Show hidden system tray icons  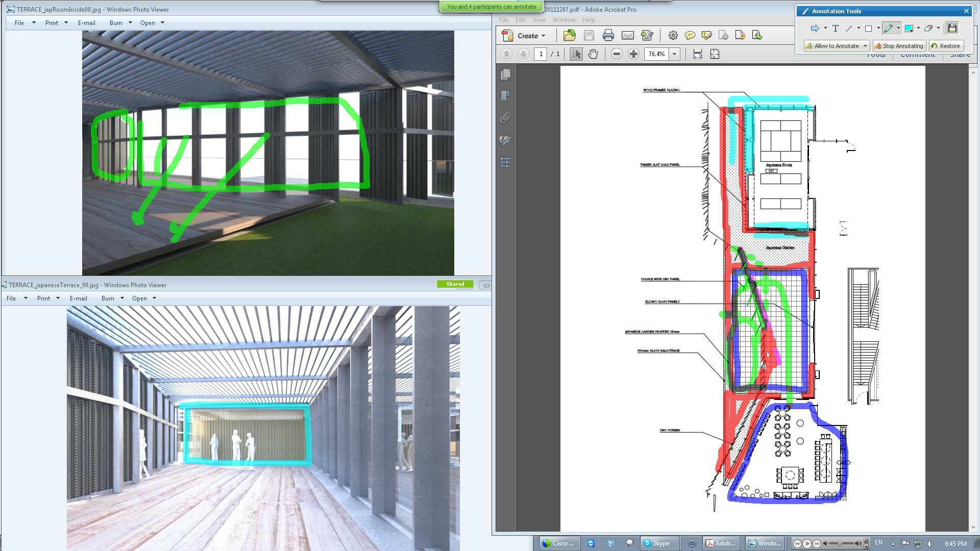[893, 544]
